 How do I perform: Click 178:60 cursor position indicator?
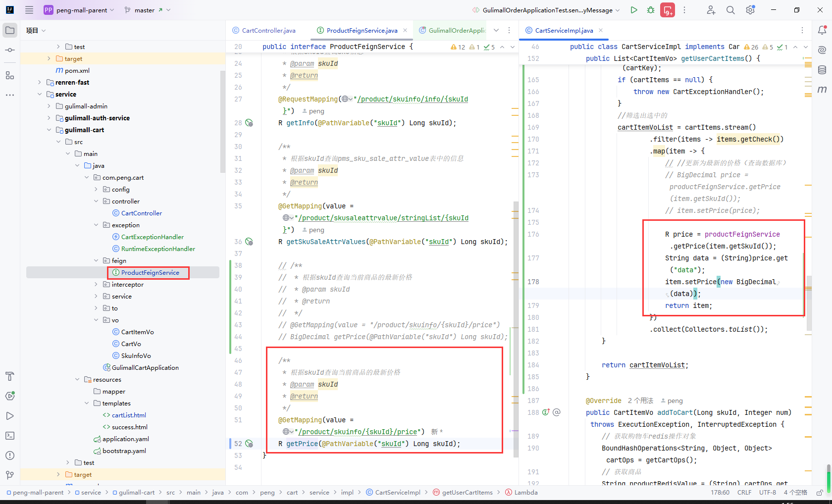coord(720,493)
